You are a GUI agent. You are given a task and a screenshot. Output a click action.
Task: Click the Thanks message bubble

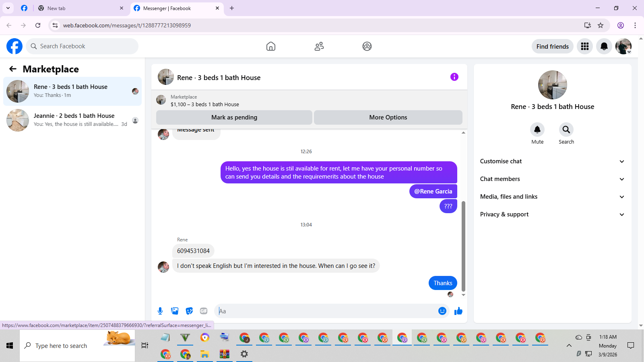pyautogui.click(x=443, y=283)
